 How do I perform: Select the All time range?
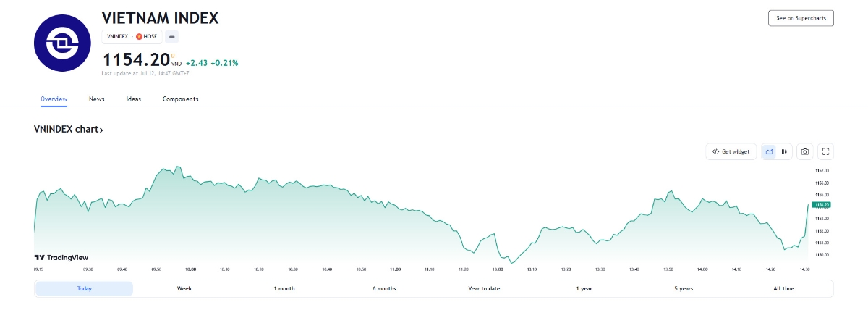tap(783, 289)
